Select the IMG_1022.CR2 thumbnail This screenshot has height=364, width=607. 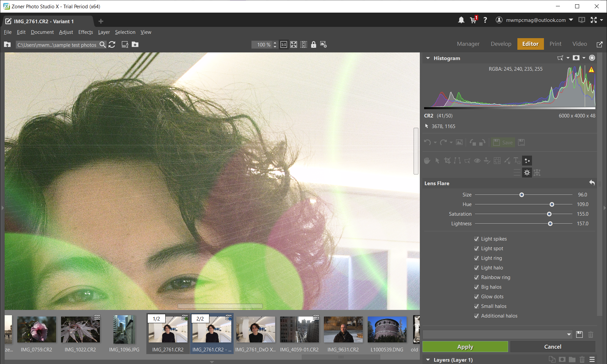click(80, 329)
